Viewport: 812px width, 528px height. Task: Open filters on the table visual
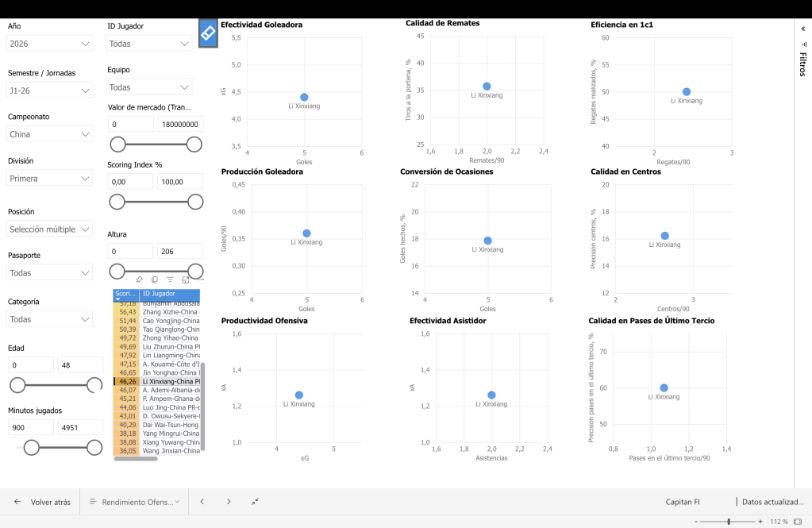point(170,279)
